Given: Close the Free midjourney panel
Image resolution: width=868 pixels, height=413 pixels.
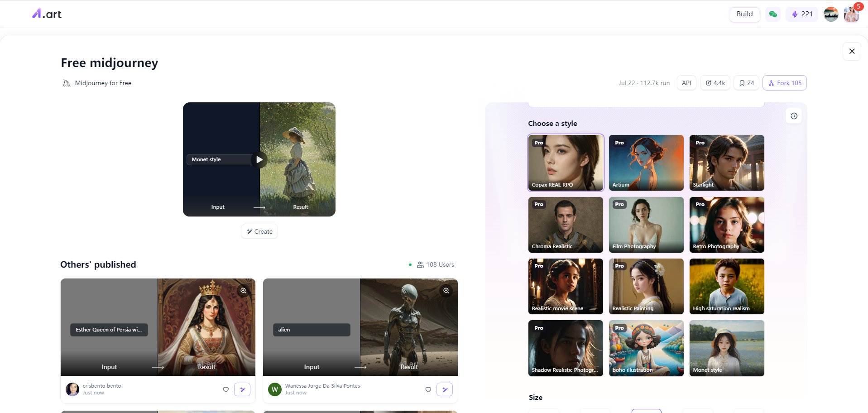Looking at the screenshot, I should point(852,51).
